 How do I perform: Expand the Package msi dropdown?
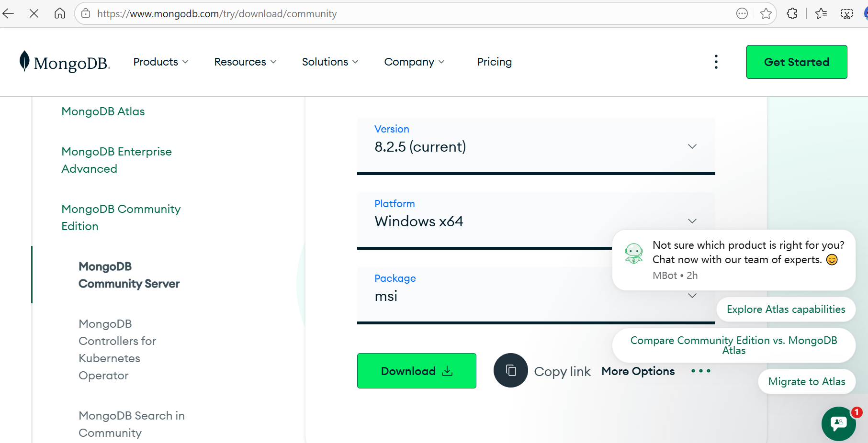[536, 295]
